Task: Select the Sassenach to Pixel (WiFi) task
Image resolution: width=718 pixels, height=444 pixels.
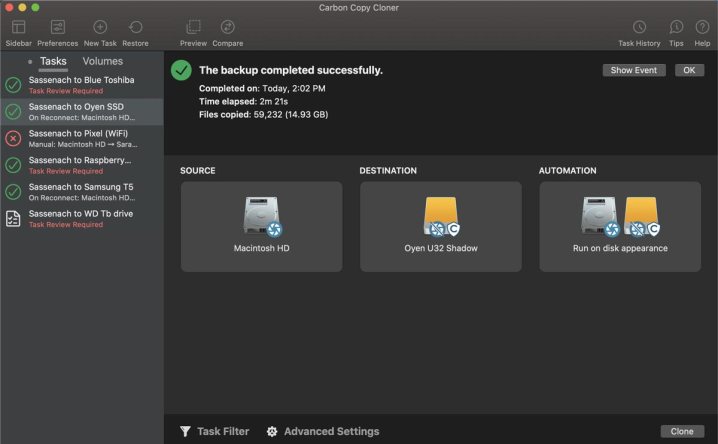Action: pos(80,138)
